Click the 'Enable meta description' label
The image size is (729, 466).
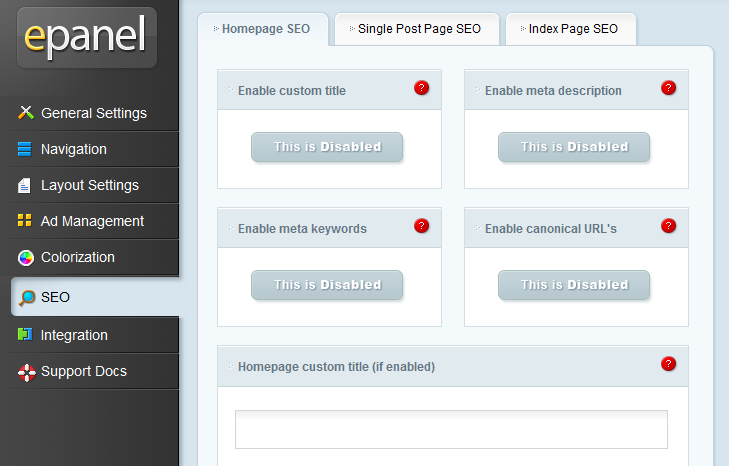(x=553, y=91)
